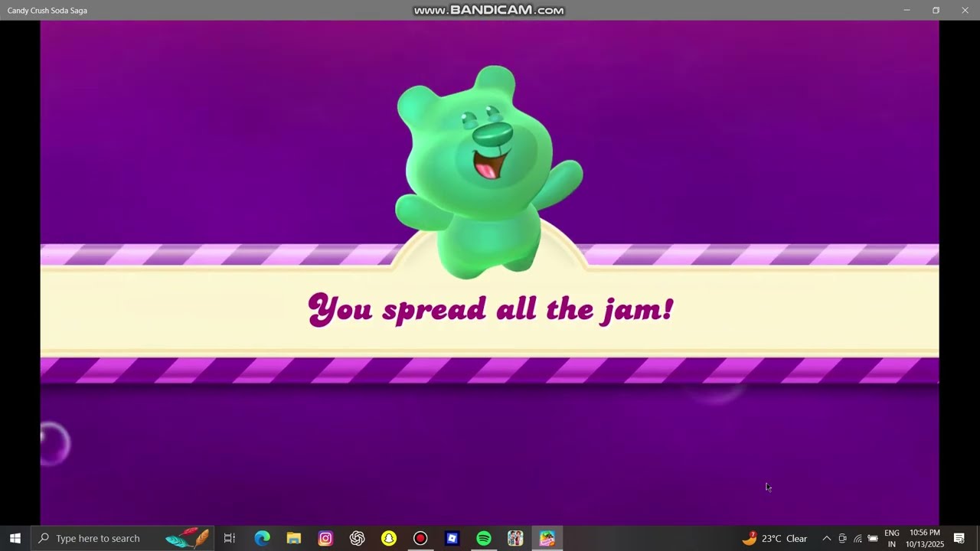Close the Candy Crush Soda Saga window
Image resolution: width=980 pixels, height=551 pixels.
point(965,10)
